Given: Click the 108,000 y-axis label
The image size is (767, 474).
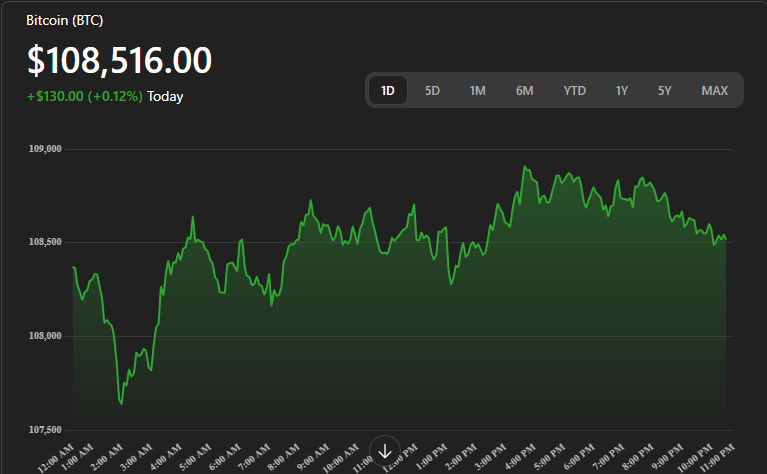Looking at the screenshot, I should click(x=45, y=336).
